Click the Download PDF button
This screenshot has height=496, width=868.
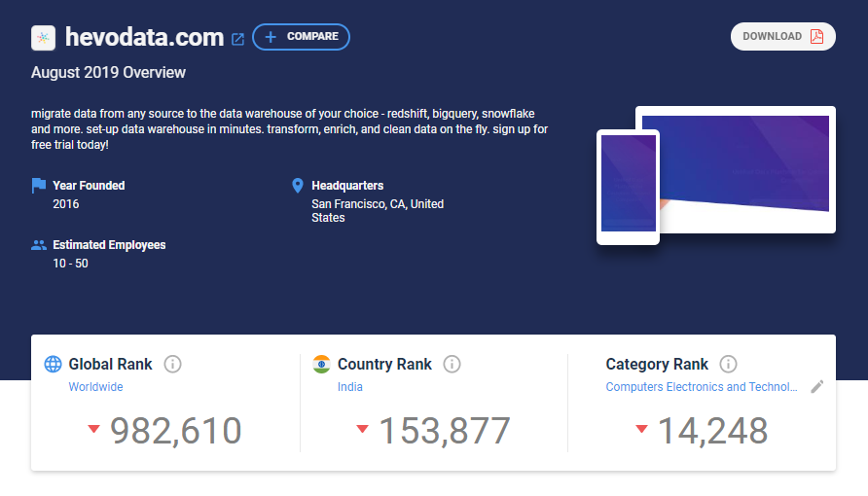[x=782, y=37]
